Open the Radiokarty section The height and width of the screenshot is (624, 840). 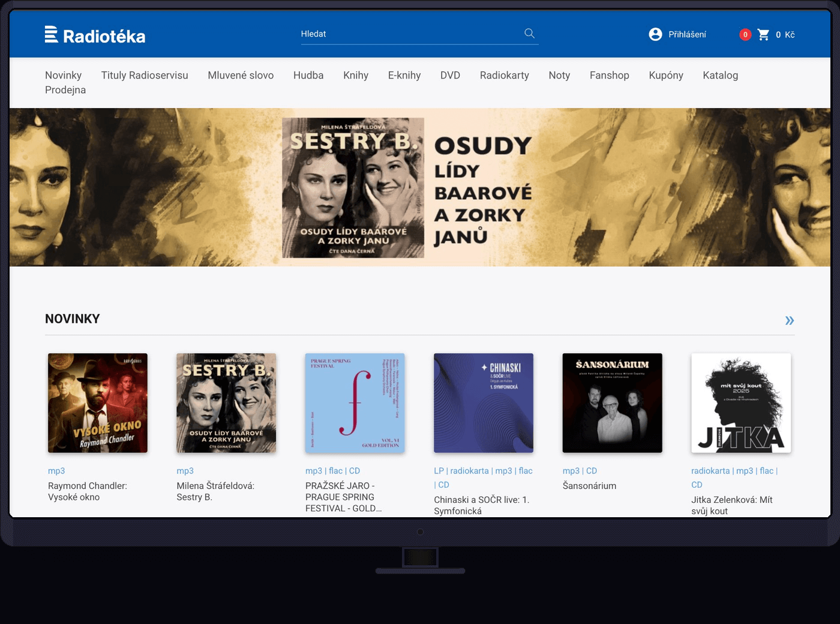pyautogui.click(x=504, y=76)
